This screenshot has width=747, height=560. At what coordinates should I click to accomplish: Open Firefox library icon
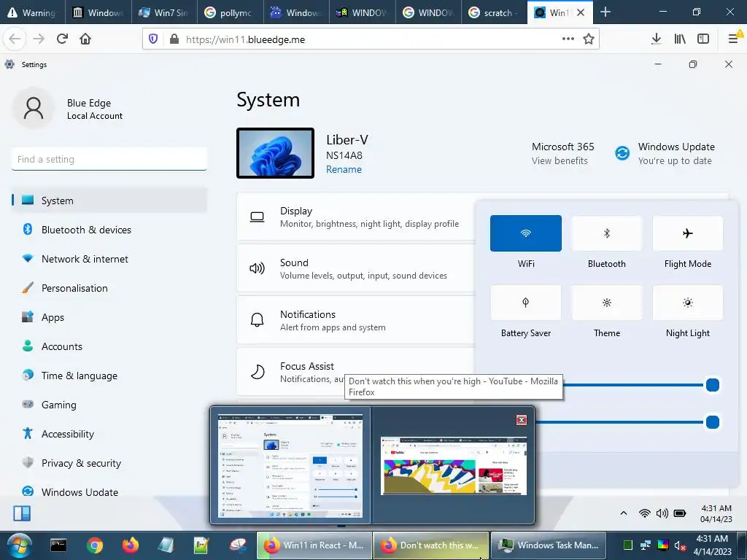[680, 39]
